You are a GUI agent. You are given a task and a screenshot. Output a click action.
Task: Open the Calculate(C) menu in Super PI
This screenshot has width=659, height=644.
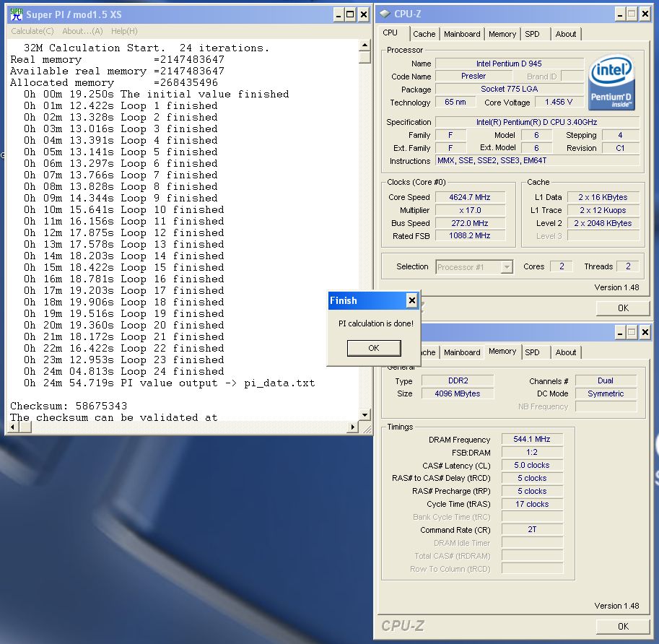click(x=32, y=31)
